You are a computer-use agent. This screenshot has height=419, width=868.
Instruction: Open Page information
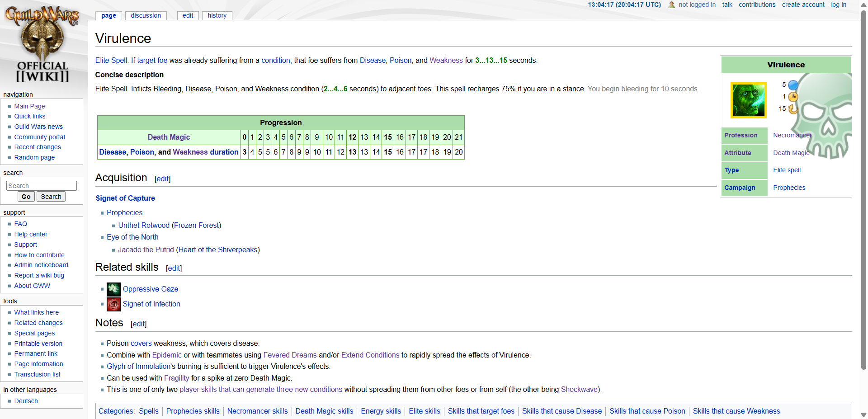coord(38,364)
